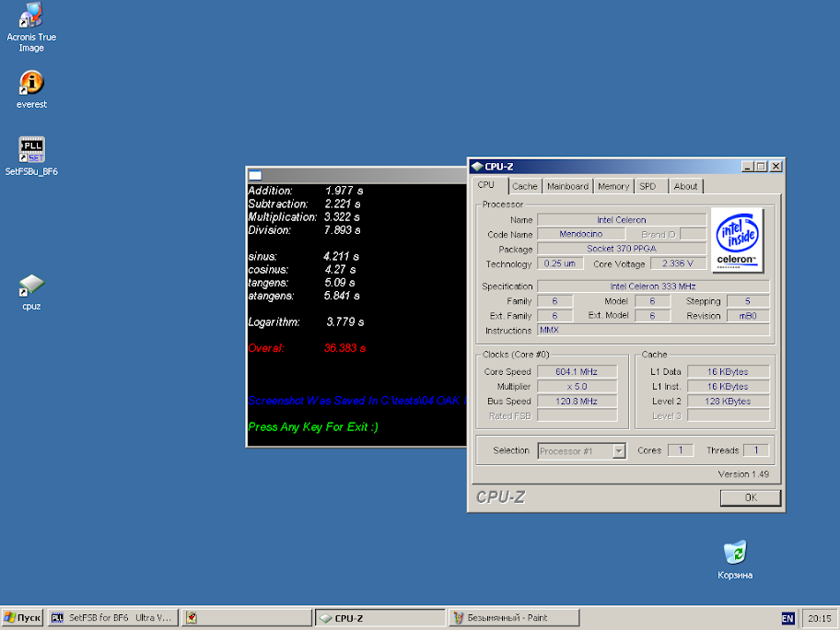Click the benchmark console window title icon
Image resolution: width=840 pixels, height=630 pixels.
255,175
